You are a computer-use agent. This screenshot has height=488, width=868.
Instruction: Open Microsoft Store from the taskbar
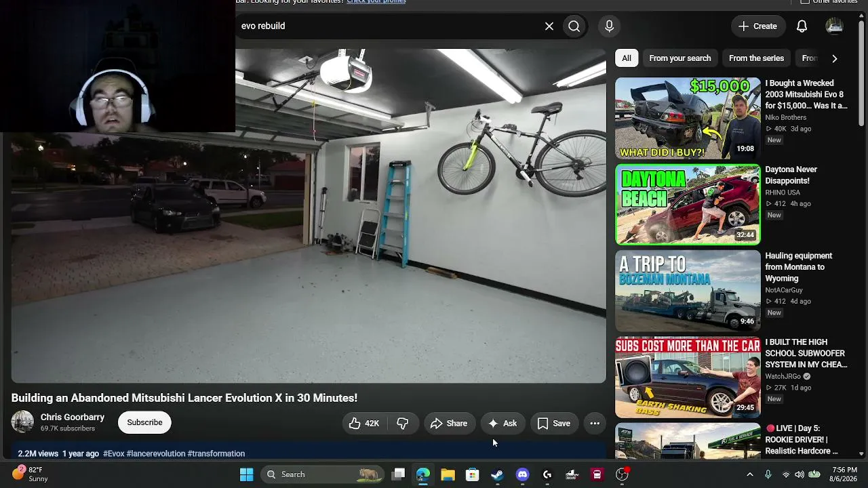473,474
